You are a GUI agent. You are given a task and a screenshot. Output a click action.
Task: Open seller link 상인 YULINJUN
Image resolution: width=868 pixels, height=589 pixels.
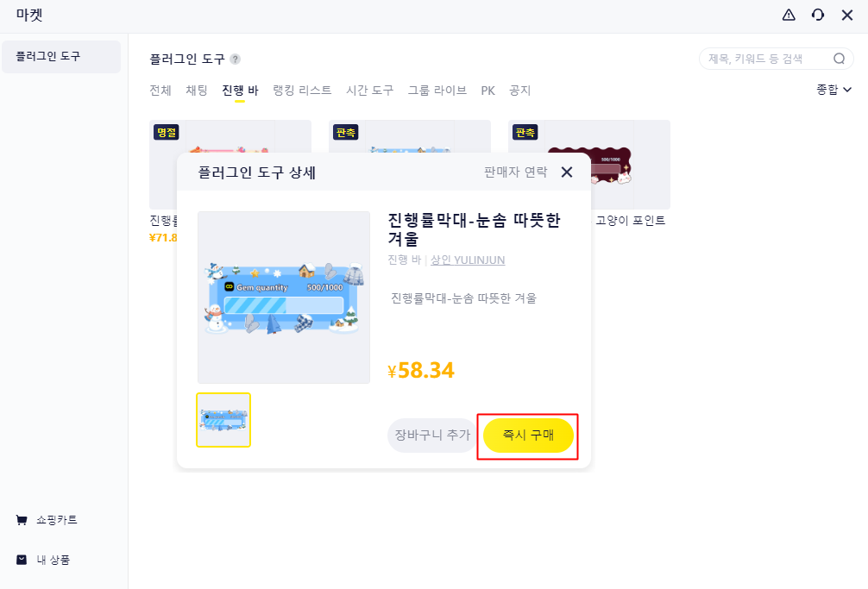[468, 260]
